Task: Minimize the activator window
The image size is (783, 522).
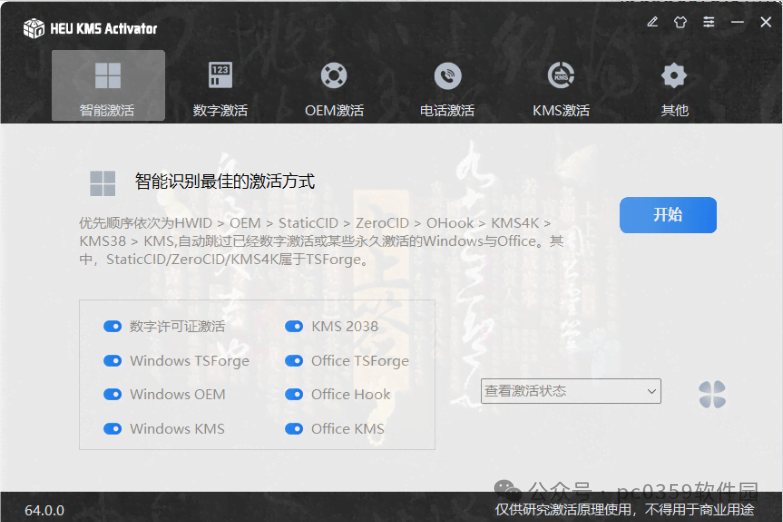Action: pyautogui.click(x=737, y=22)
